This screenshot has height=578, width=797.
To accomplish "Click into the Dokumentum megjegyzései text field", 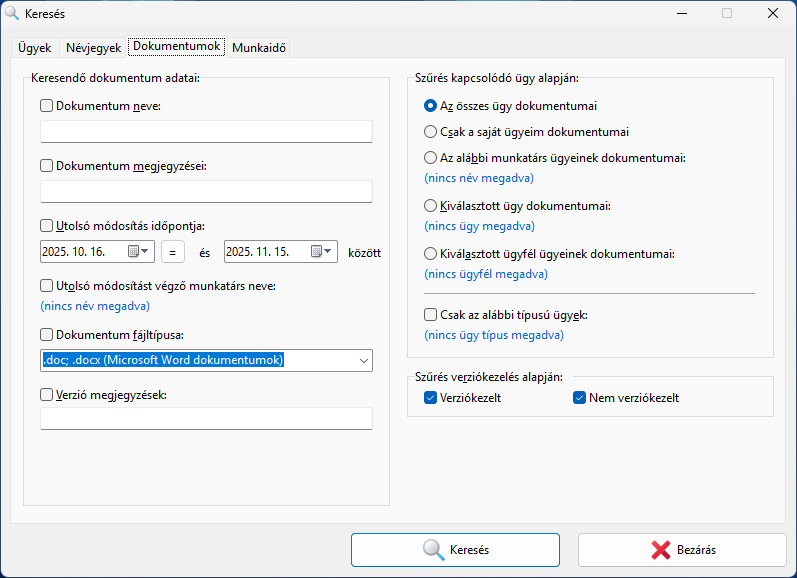I will [206, 192].
